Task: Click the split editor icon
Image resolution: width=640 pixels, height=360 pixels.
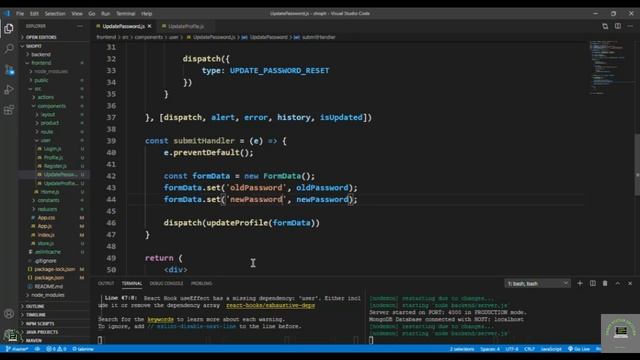Action: (618, 26)
